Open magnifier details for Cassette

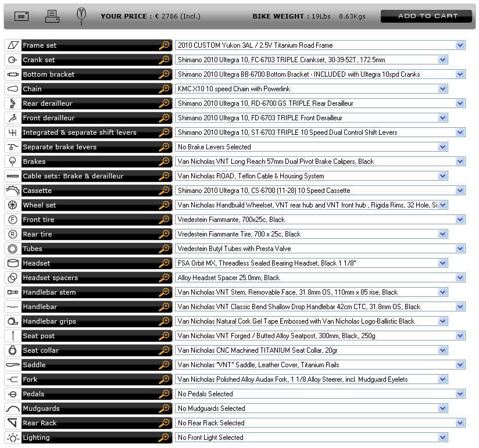165,191
